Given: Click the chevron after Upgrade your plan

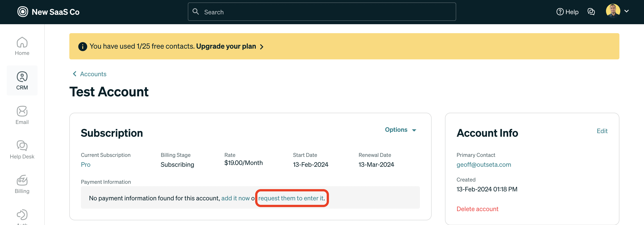Looking at the screenshot, I should tap(261, 47).
